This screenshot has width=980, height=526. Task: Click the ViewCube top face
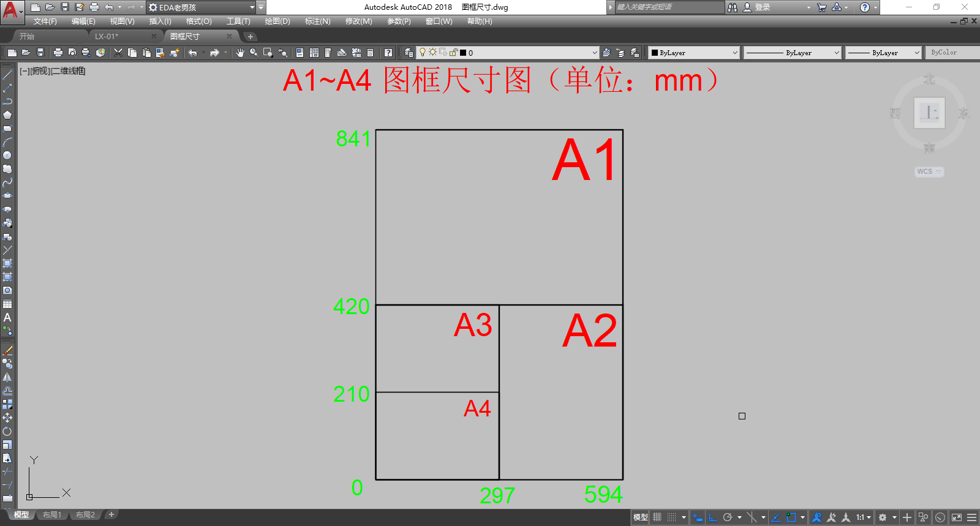point(929,113)
